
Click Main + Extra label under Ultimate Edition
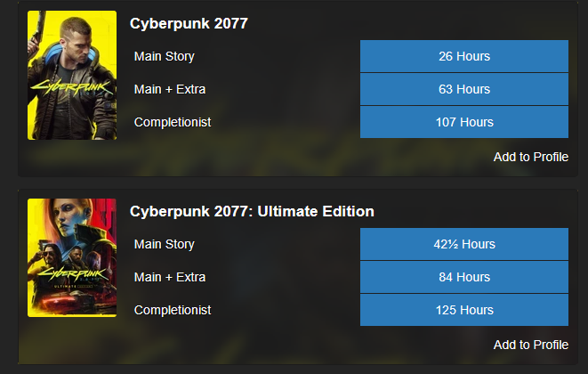[x=169, y=277]
